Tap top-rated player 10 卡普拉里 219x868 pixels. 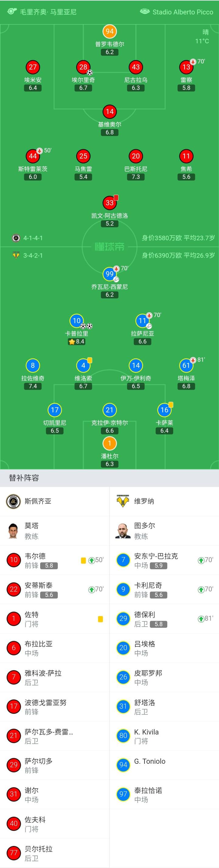click(x=77, y=321)
